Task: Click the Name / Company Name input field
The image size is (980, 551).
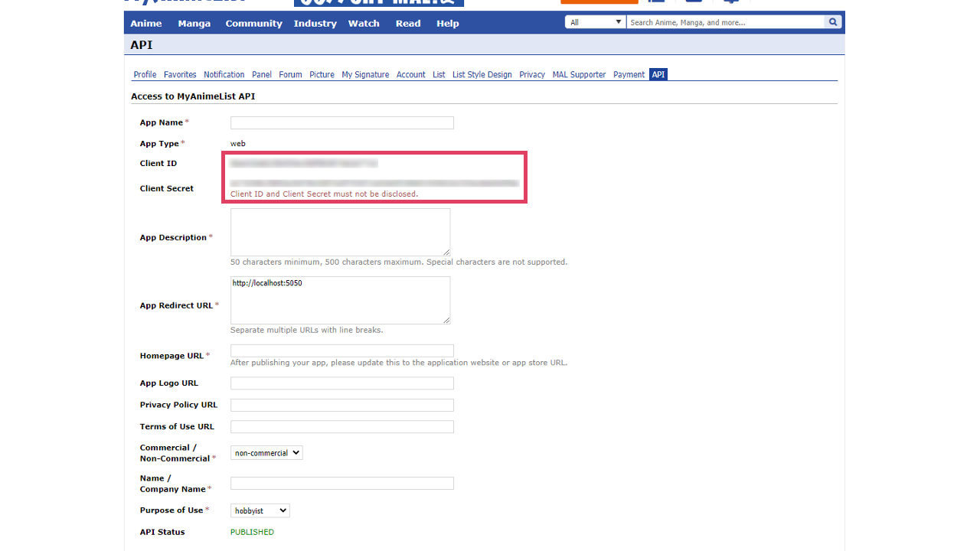Action: point(342,484)
